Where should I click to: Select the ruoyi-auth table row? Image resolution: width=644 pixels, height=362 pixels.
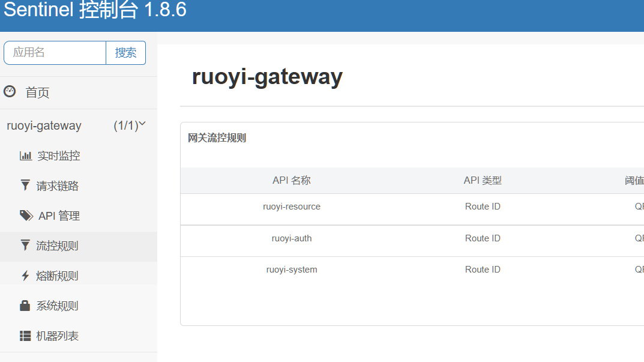pyautogui.click(x=292, y=238)
